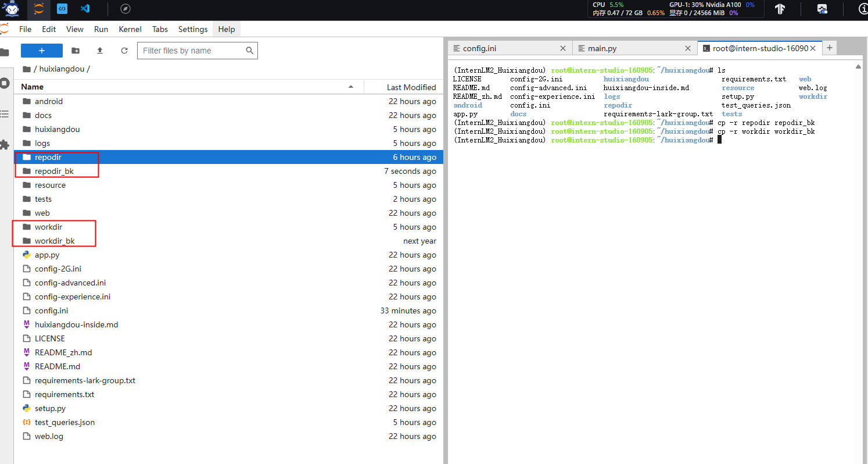Open the Tabs menu
The width and height of the screenshot is (868, 464).
pyautogui.click(x=160, y=29)
